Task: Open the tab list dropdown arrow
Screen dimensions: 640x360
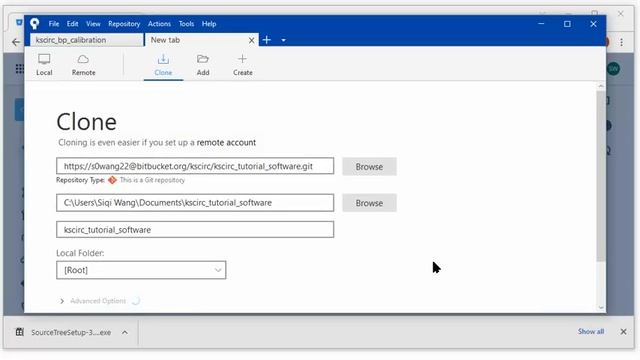Action: [283, 40]
